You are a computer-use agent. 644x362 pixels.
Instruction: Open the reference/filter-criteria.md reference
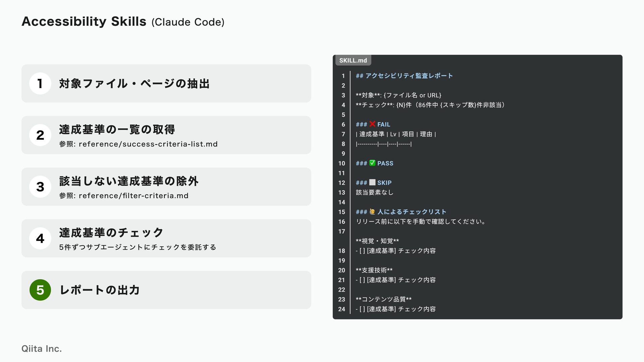coord(133,196)
